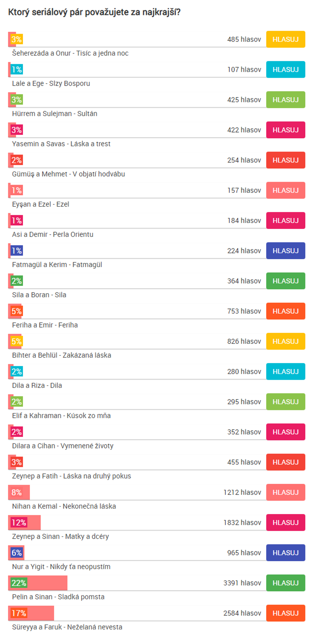Screen dimensions: 317x644
Task: Cast vote for Zeynep a Sinan
Action: [x=285, y=523]
